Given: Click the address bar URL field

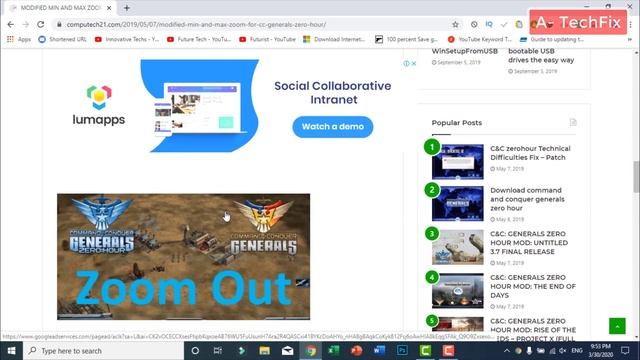Looking at the screenshot, I should 253,24.
